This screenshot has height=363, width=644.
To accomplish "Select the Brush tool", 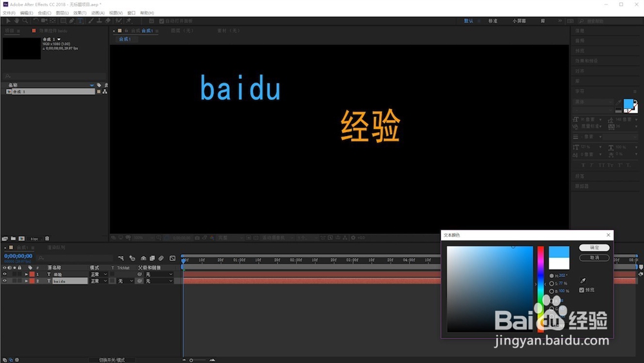I will (91, 21).
